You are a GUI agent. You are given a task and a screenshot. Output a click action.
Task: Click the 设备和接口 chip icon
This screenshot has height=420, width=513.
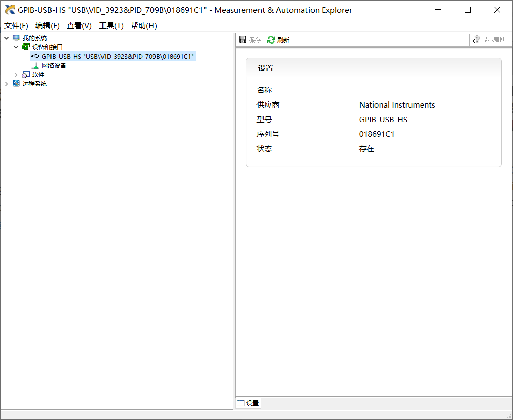tap(25, 47)
